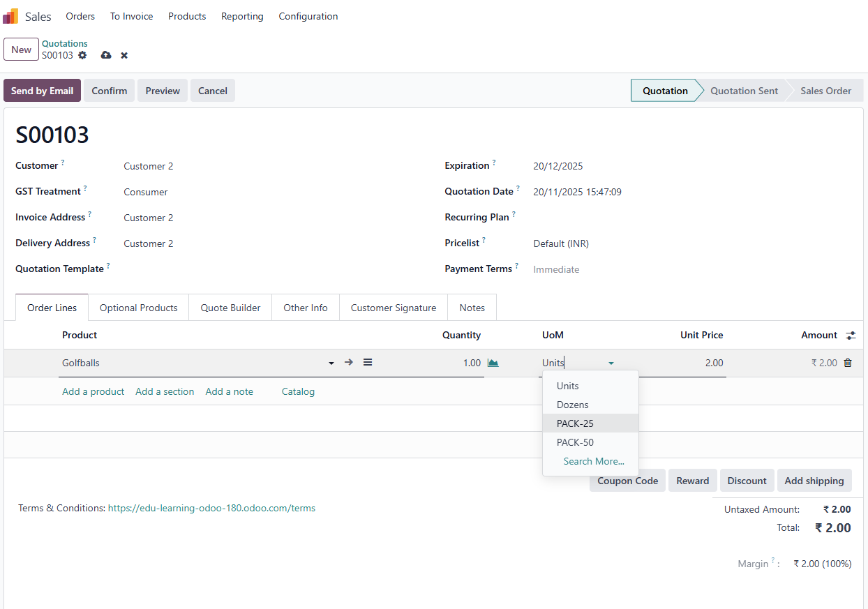Click the Golfballs line configuration list icon
This screenshot has height=609, width=868.
(368, 363)
